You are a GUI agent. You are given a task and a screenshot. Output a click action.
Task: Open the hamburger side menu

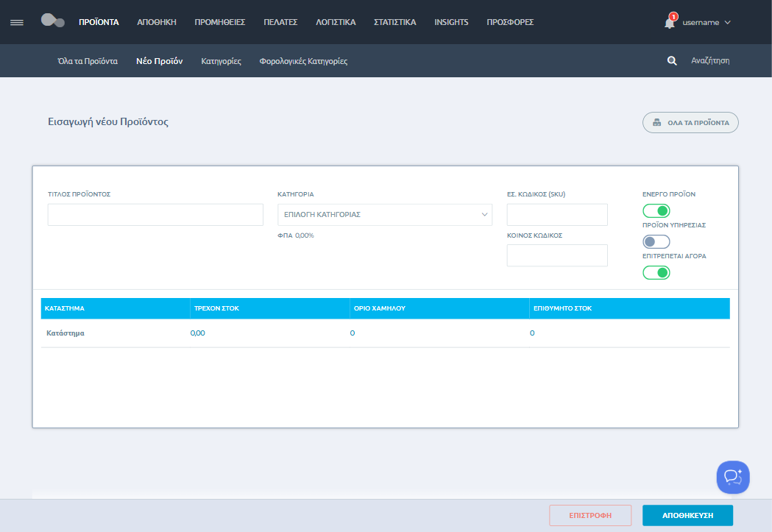click(17, 22)
